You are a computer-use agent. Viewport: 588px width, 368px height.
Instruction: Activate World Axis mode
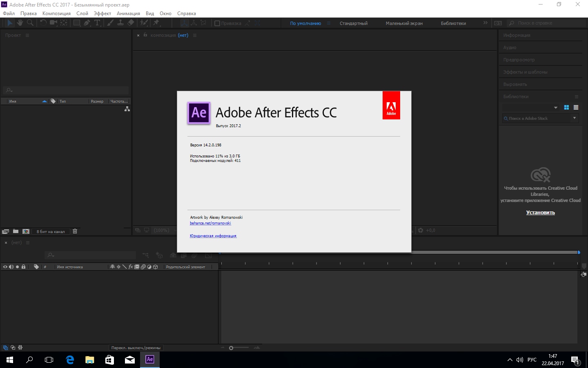194,23
